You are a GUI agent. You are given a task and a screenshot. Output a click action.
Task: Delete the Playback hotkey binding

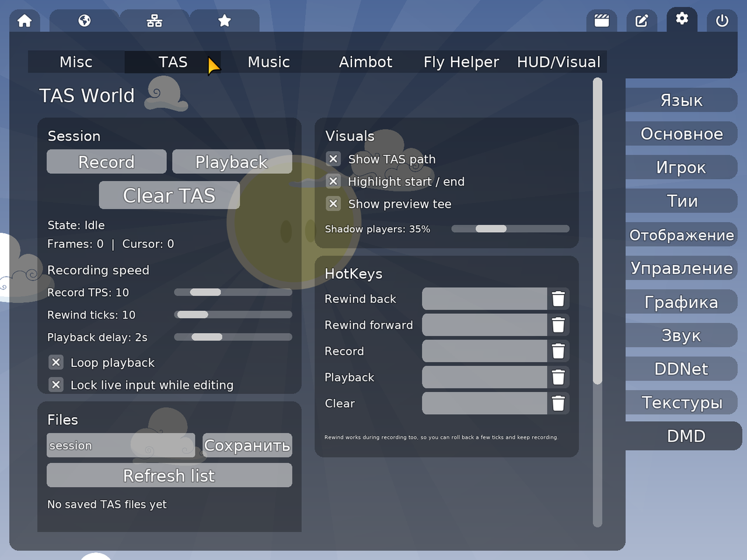point(558,377)
